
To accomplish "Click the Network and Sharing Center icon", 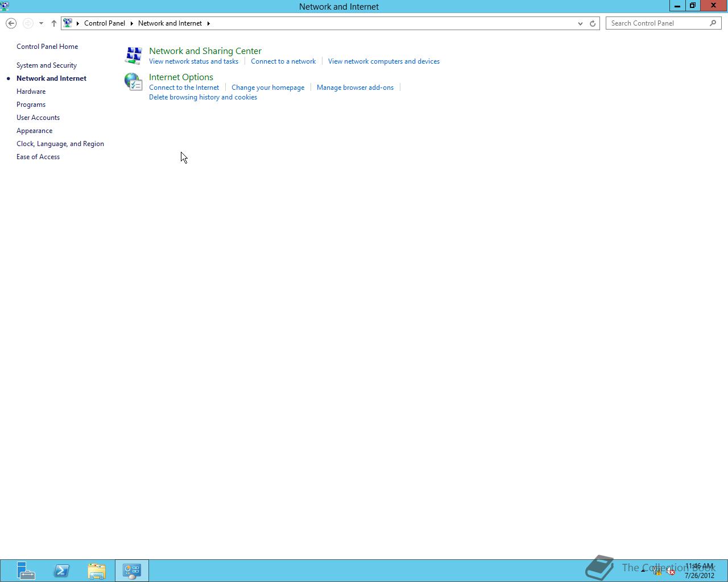I will [134, 56].
